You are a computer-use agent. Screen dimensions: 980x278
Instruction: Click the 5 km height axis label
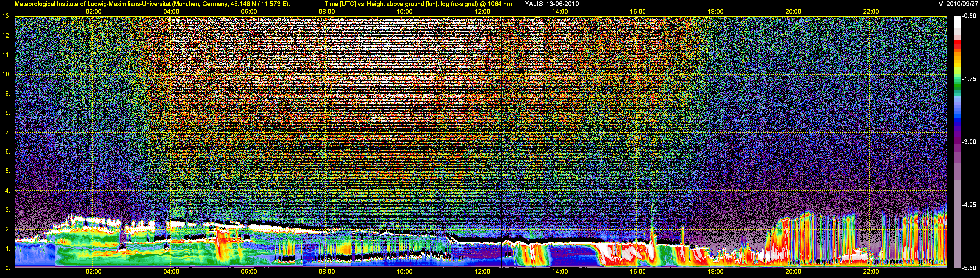pyautogui.click(x=8, y=171)
